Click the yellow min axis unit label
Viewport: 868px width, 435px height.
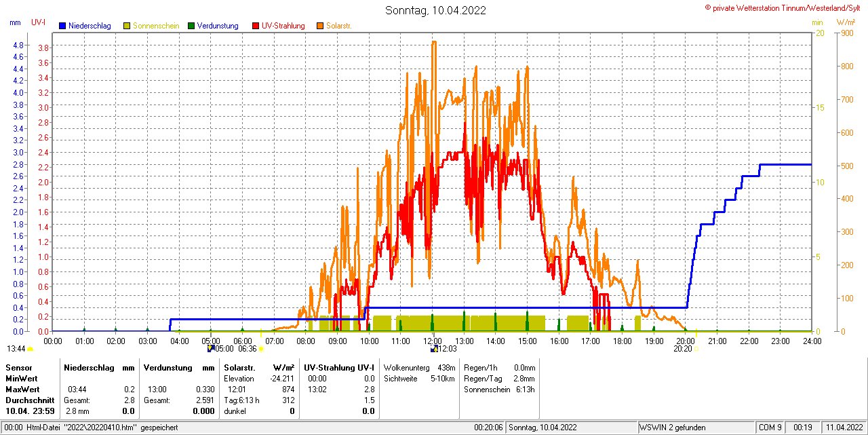pos(817,22)
